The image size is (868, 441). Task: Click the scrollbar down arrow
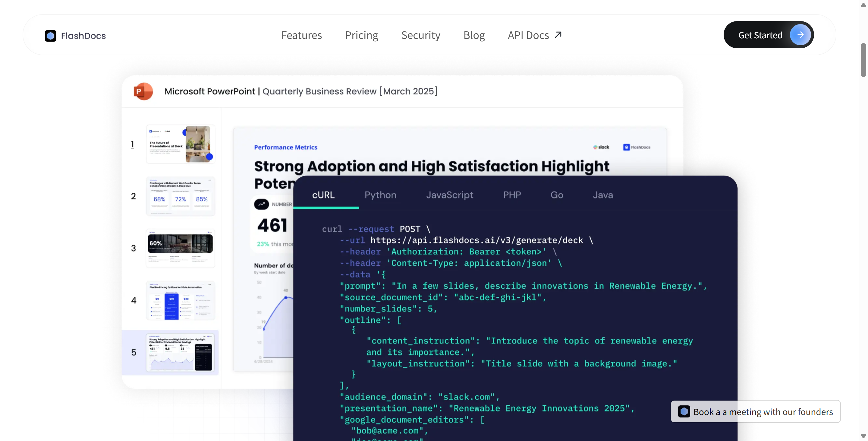[x=863, y=436]
